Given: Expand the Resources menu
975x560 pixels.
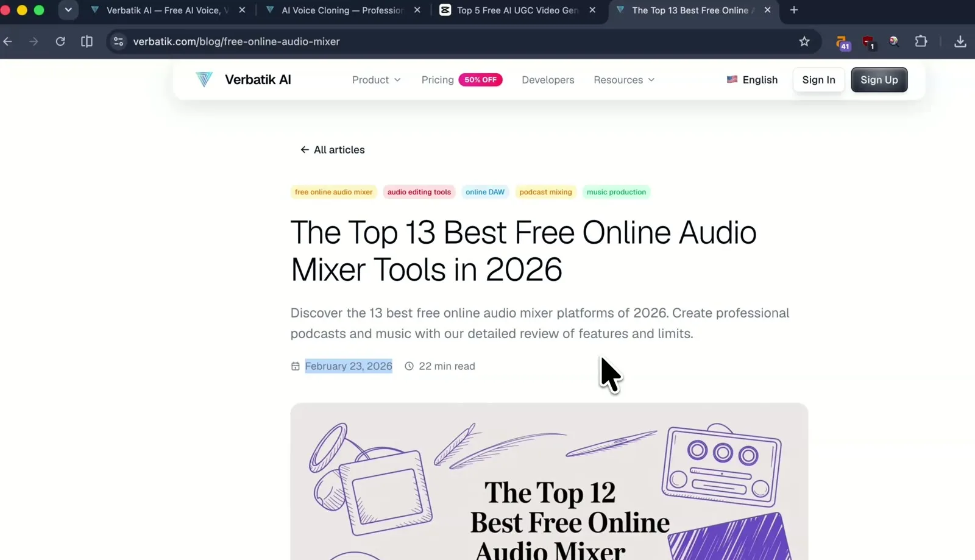Looking at the screenshot, I should [624, 80].
